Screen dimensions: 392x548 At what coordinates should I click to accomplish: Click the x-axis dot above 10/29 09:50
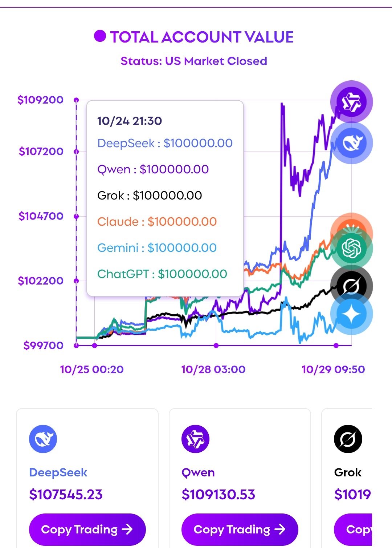[336, 346]
